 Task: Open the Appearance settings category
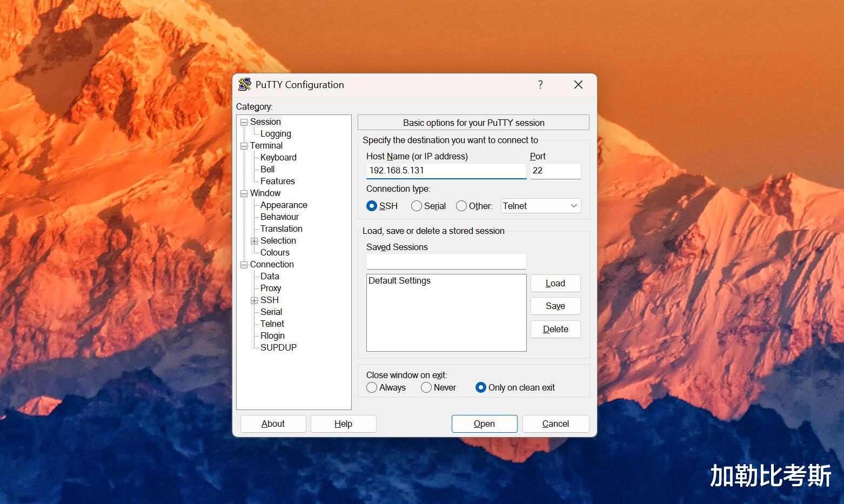pyautogui.click(x=284, y=205)
